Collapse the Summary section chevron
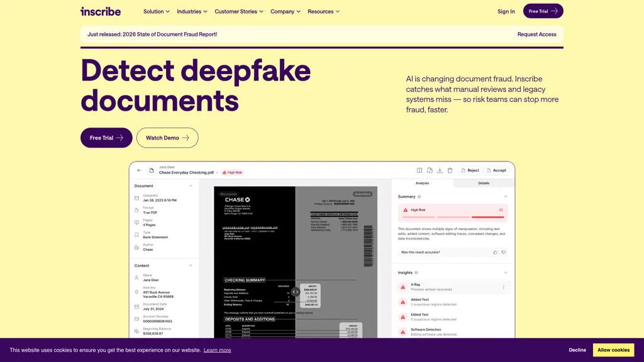Screen dimensions: 644x362 506,197
